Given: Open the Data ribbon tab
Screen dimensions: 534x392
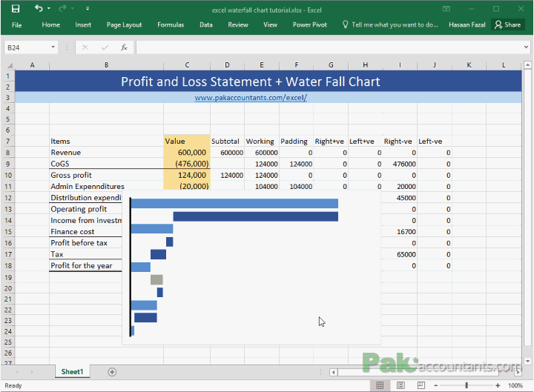Looking at the screenshot, I should pyautogui.click(x=205, y=25).
